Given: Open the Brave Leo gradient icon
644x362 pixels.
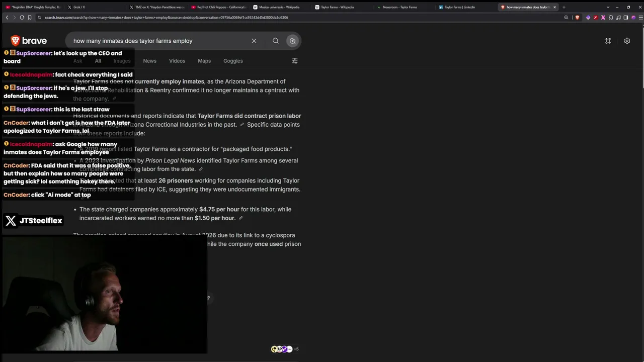Looking at the screenshot, I should click(633, 18).
